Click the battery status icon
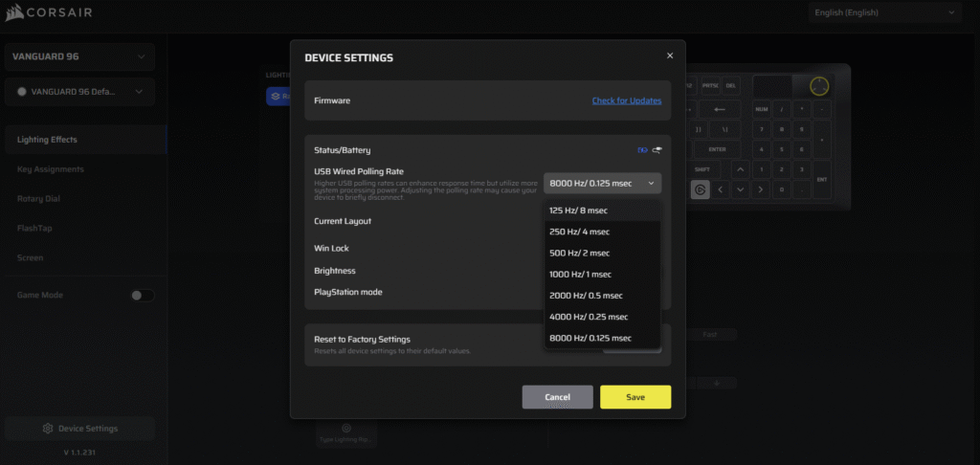 point(643,150)
